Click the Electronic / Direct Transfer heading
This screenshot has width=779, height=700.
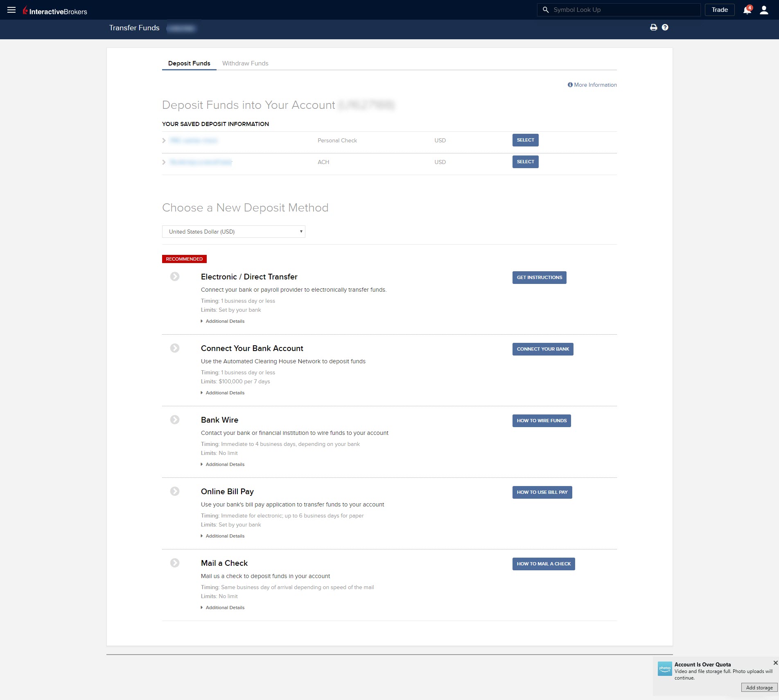click(249, 277)
